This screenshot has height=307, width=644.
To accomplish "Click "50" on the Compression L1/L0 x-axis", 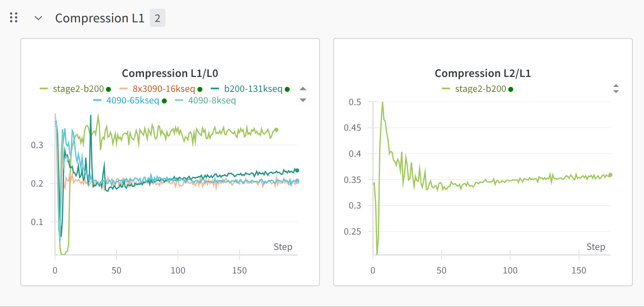I will (116, 271).
